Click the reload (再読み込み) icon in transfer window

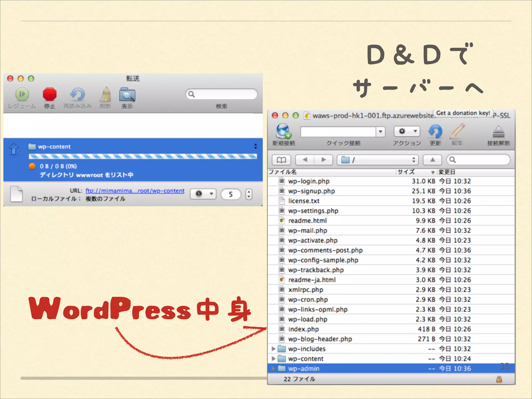[x=77, y=94]
